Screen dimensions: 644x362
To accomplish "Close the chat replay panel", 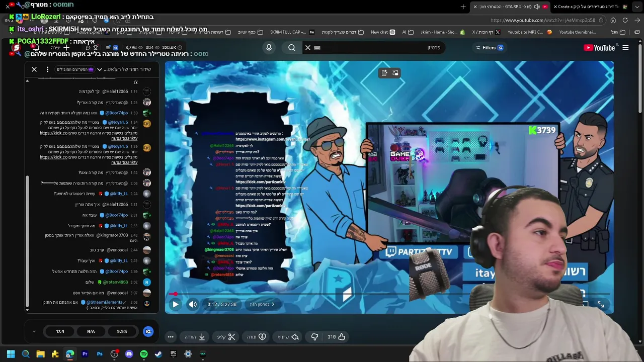I will click(x=34, y=69).
